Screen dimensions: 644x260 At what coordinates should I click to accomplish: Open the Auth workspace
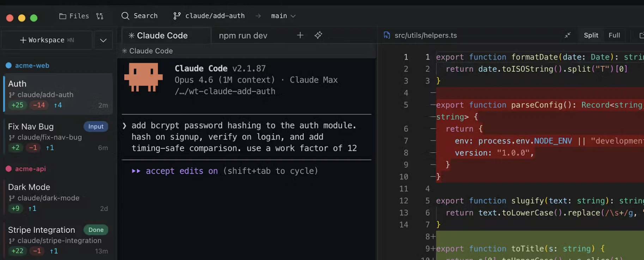(58, 94)
